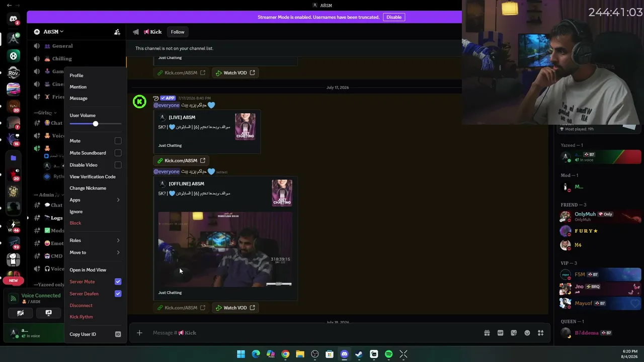Toggle the Mute checkbox
The height and width of the screenshot is (362, 644).
pyautogui.click(x=118, y=141)
